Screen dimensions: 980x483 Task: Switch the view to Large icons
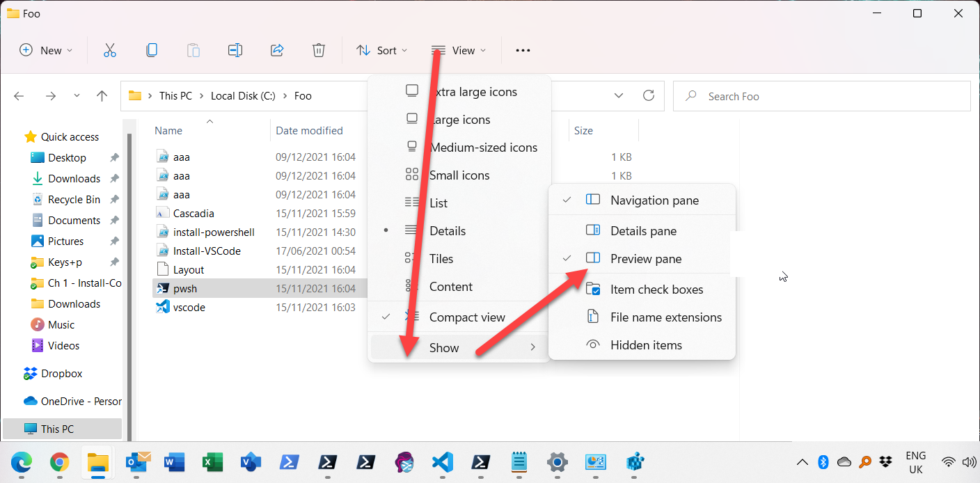point(460,119)
